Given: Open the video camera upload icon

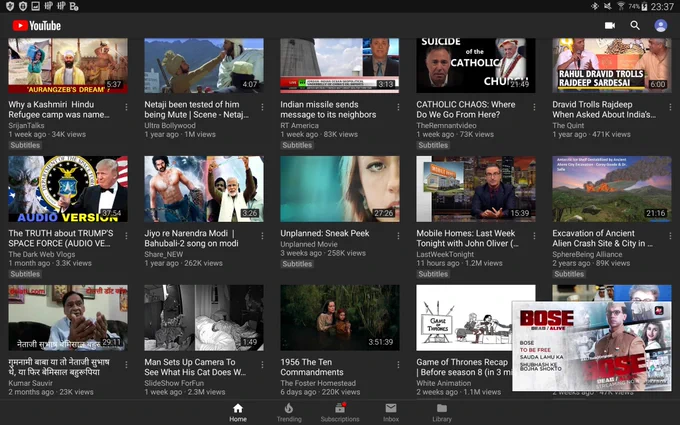Looking at the screenshot, I should 610,26.
